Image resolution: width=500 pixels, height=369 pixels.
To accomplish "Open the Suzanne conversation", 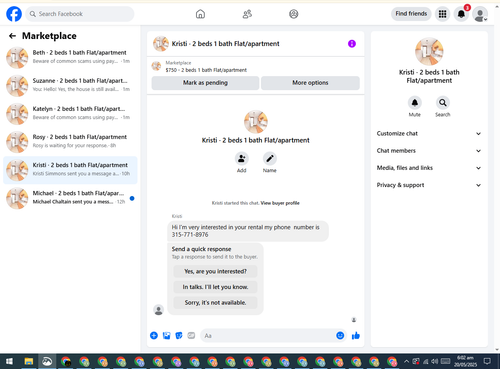I will [x=70, y=86].
